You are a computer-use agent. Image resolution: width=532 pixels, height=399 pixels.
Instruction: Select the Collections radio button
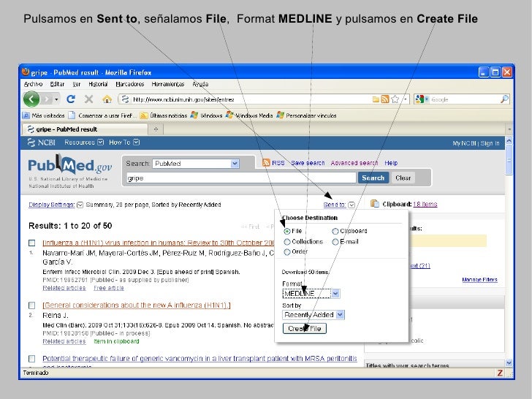[287, 242]
